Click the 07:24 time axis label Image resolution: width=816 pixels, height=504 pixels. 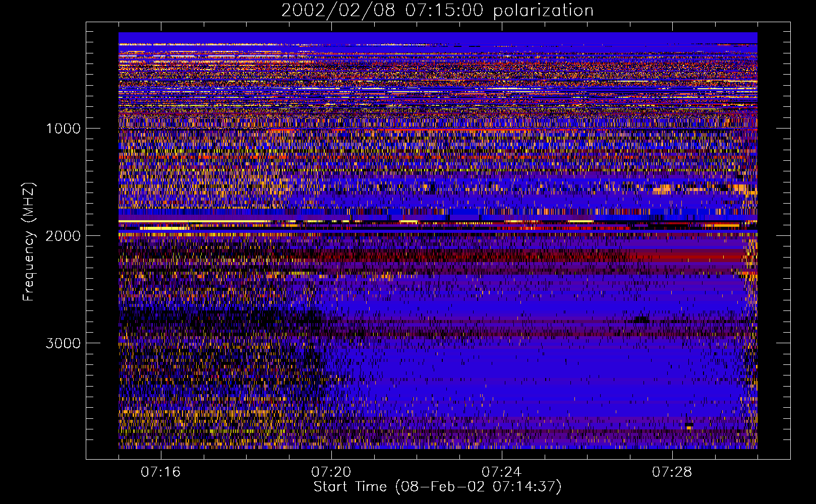[501, 472]
